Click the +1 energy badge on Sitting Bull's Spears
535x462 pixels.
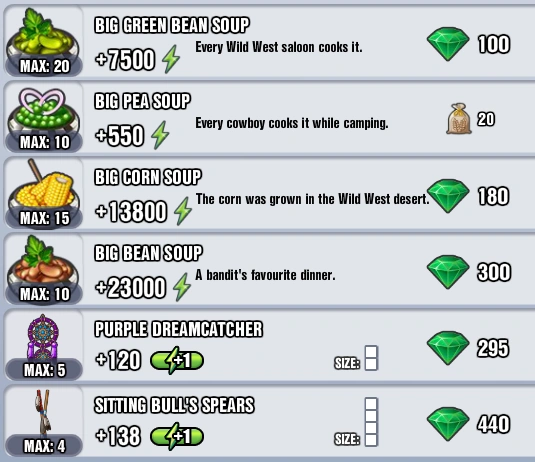pos(177,436)
